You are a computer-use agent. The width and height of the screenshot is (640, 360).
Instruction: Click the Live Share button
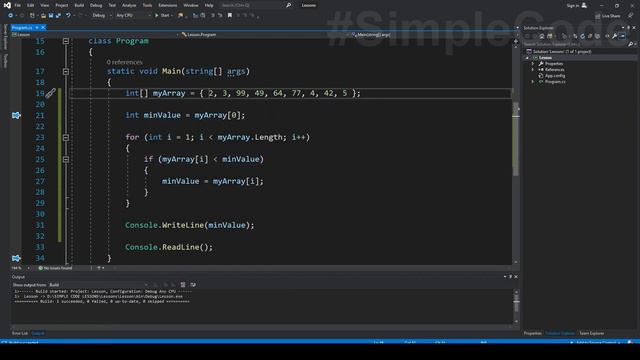pos(608,16)
